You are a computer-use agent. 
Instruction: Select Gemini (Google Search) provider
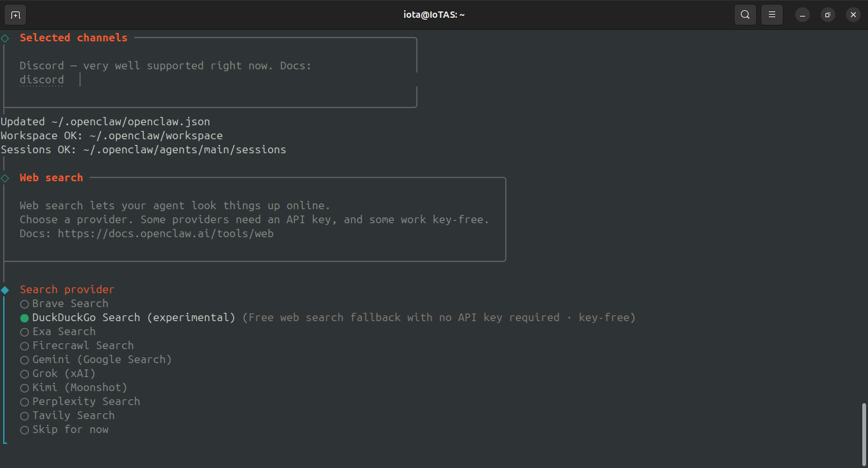pyautogui.click(x=96, y=359)
